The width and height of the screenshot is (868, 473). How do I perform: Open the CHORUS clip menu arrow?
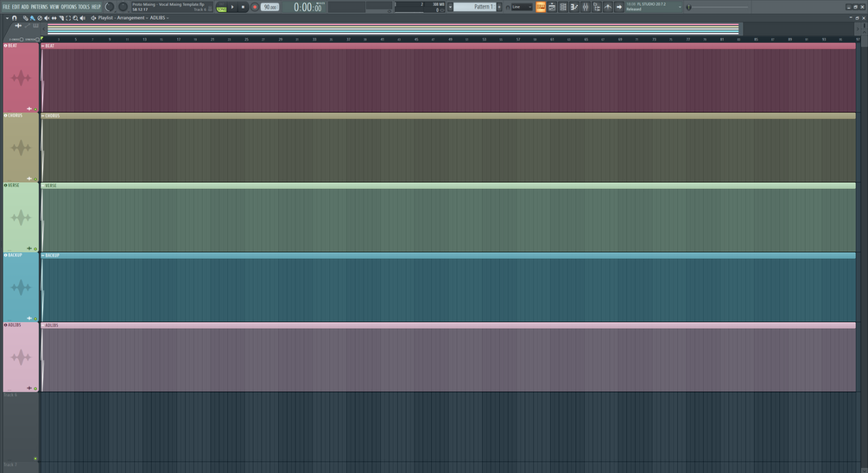(x=43, y=116)
